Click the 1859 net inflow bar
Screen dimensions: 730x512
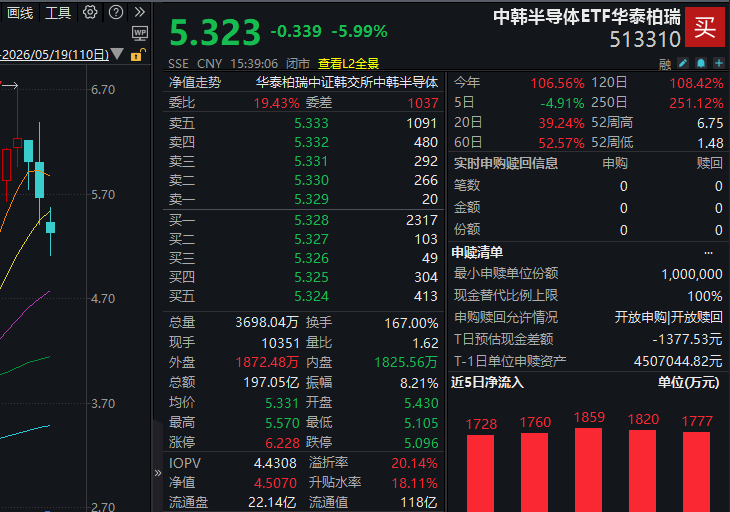pyautogui.click(x=589, y=469)
